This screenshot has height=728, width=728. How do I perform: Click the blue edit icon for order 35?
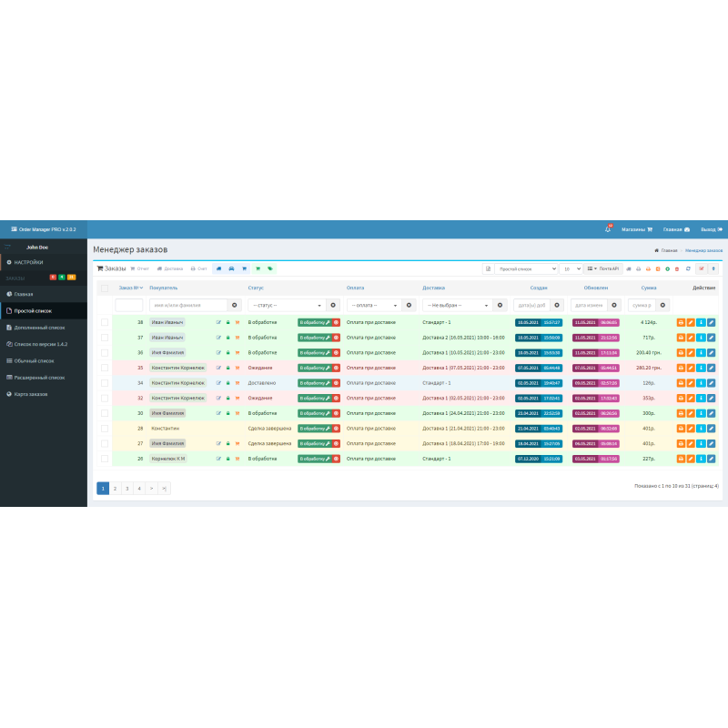coord(711,368)
